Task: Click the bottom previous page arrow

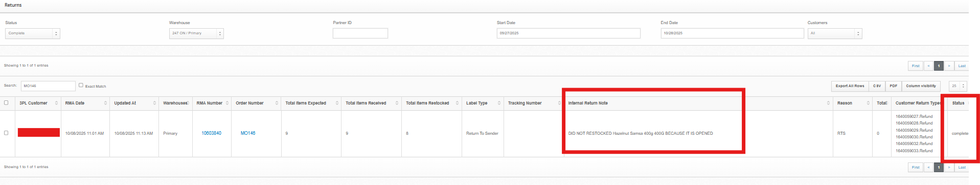Action: [x=928, y=168]
